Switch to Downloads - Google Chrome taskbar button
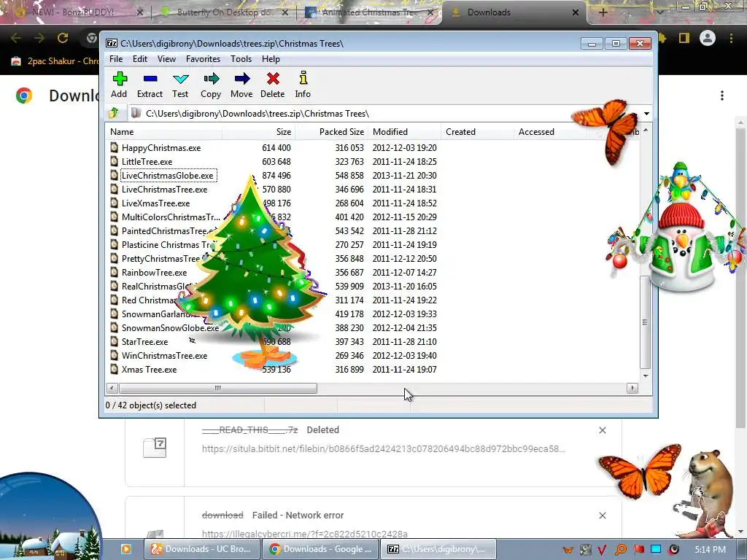Image resolution: width=747 pixels, height=560 pixels. [321, 549]
